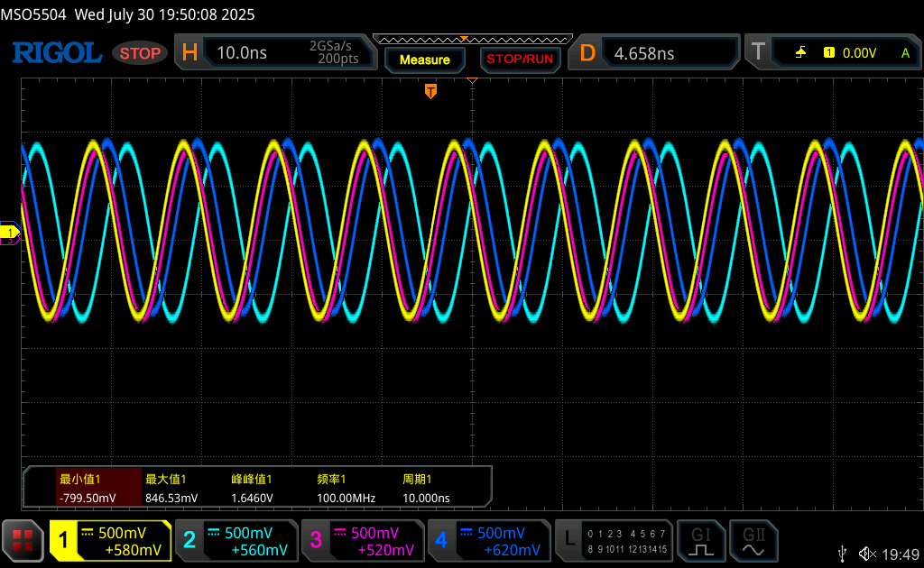Image resolution: width=924 pixels, height=568 pixels.
Task: Select the 最小值1 measurement -799.50mV
Action: tap(99, 488)
